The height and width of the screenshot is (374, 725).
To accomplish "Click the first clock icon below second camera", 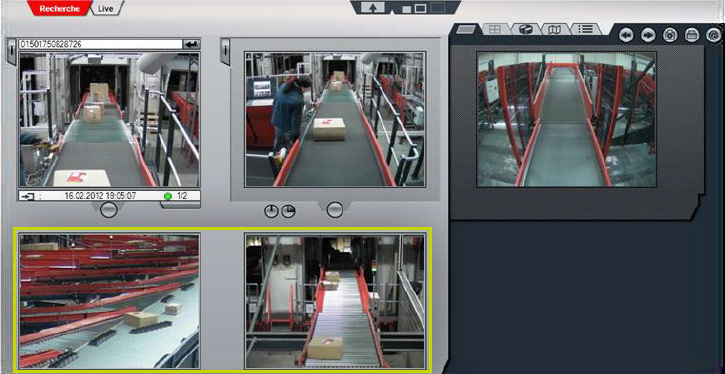I will pos(271,212).
